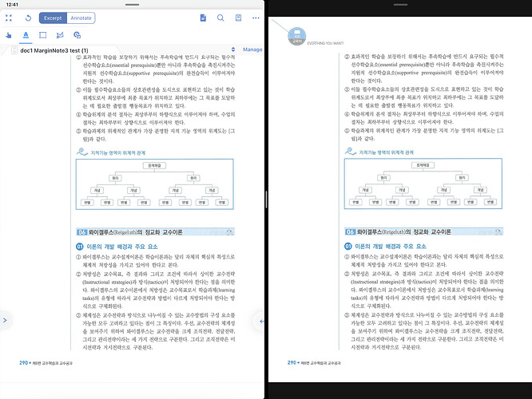
Task: Tap the back arrow at right edge
Action: pos(260,321)
